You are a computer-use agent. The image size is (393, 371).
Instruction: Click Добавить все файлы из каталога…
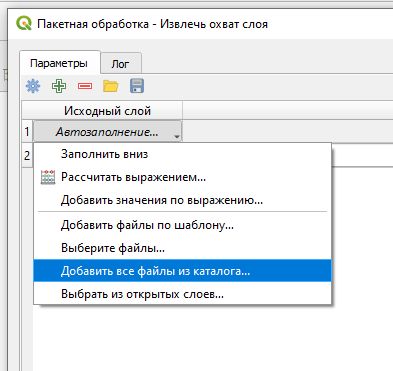tap(182, 271)
